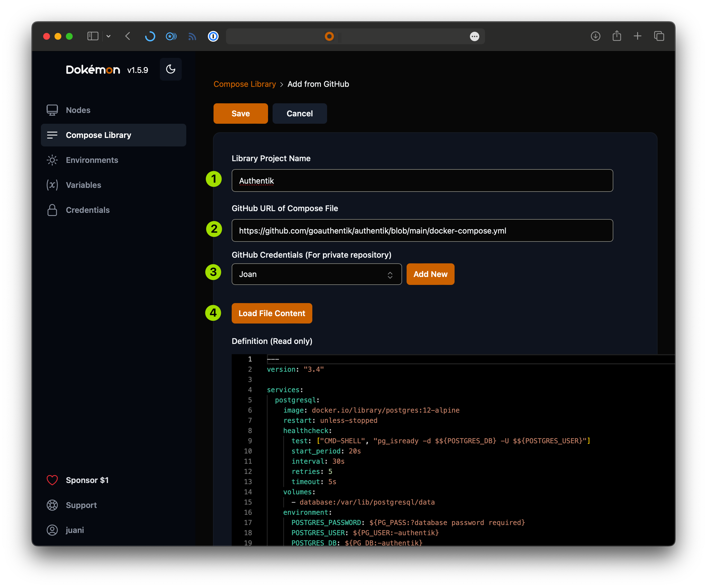Open Nodes in sidebar
This screenshot has width=707, height=588.
114,110
